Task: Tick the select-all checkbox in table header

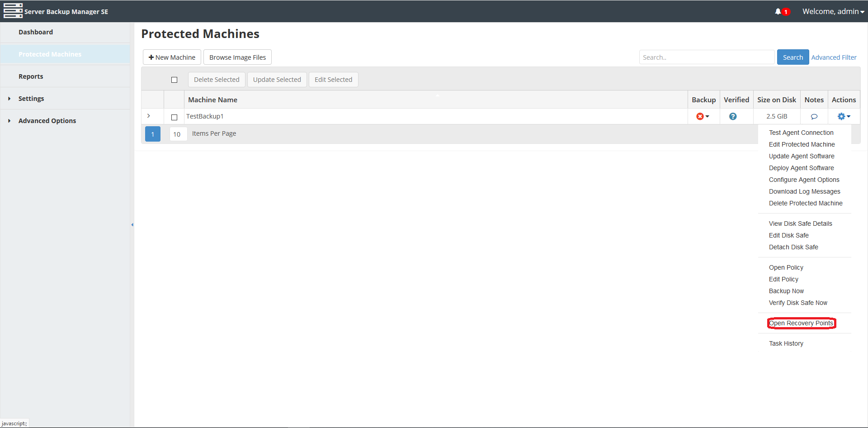Action: (x=174, y=80)
